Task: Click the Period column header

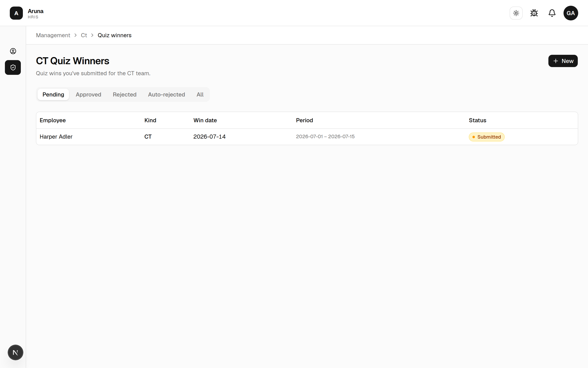Action: pyautogui.click(x=304, y=120)
